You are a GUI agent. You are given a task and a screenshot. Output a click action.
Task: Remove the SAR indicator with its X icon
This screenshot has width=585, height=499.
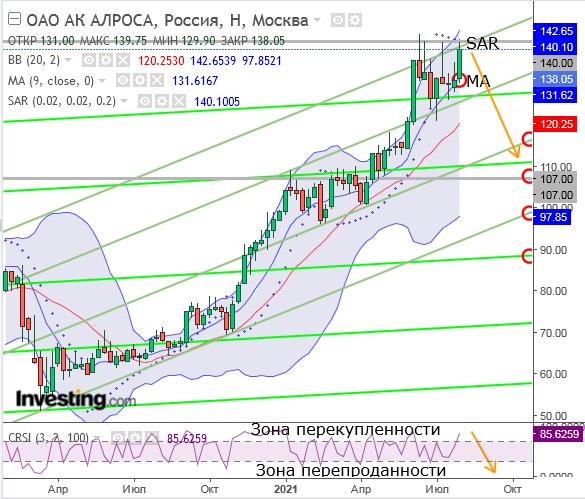(179, 101)
